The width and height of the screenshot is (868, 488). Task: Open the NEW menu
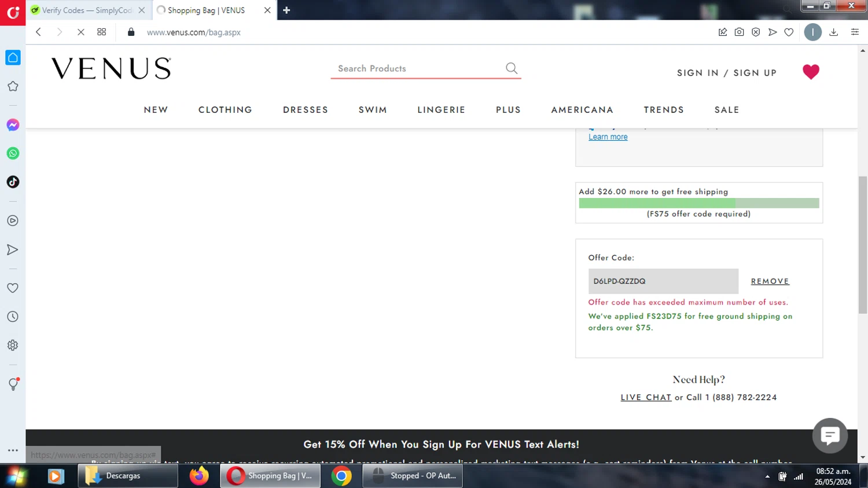156,110
